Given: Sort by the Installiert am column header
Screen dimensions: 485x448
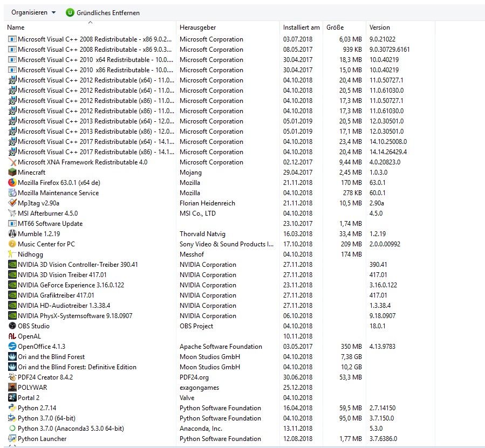Looking at the screenshot, I should coord(301,27).
